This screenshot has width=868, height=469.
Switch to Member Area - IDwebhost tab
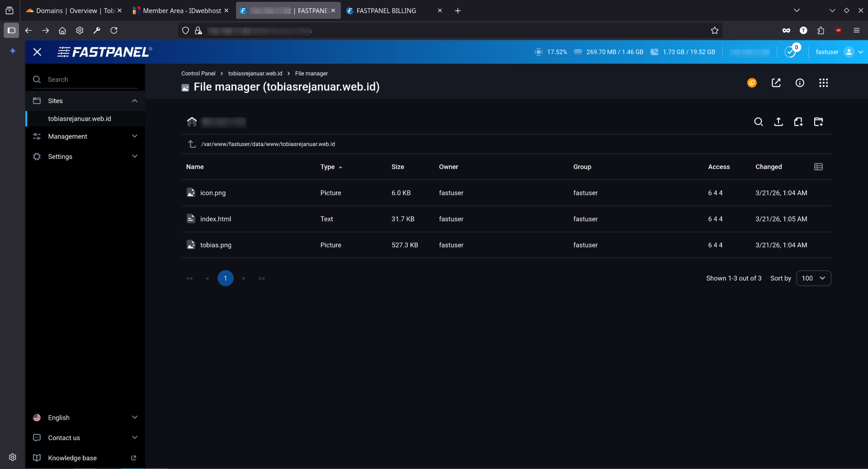pos(182,11)
